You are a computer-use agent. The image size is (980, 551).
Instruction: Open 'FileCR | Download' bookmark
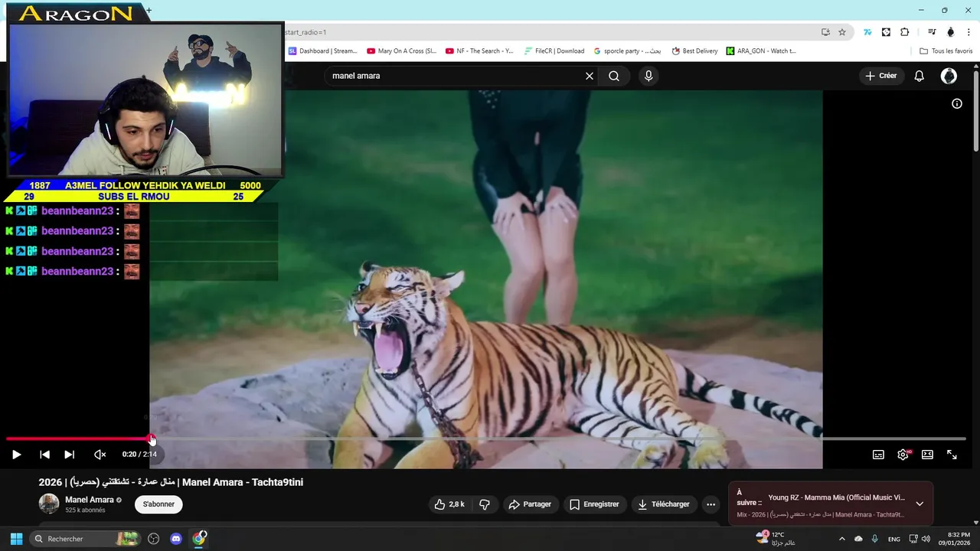click(554, 51)
